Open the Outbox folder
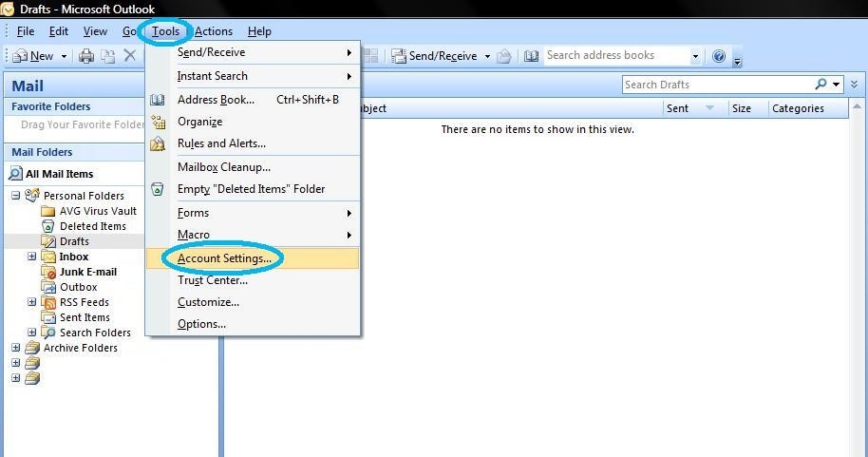Image resolution: width=868 pixels, height=457 pixels. 78,287
